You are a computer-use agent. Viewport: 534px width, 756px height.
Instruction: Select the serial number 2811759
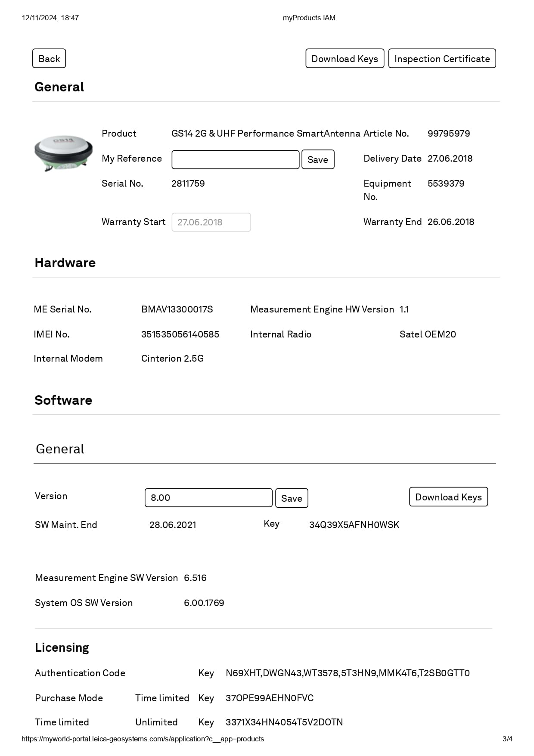pos(188,184)
